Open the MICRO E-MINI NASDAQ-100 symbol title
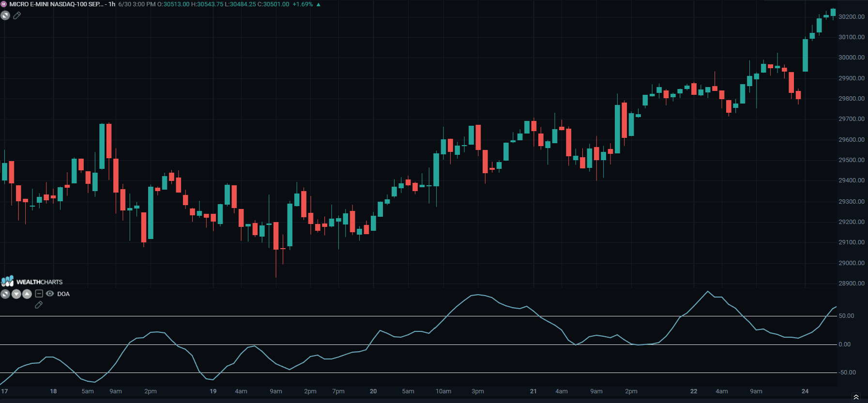 [x=56, y=4]
